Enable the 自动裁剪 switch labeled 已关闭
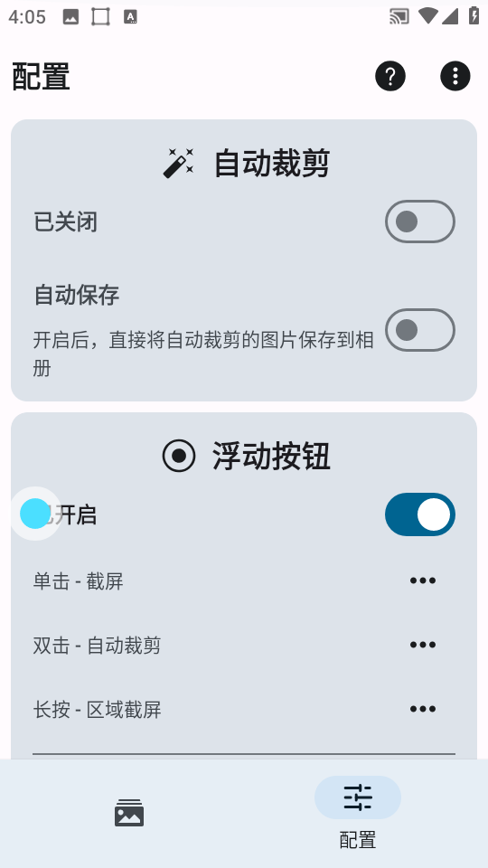 (x=420, y=222)
